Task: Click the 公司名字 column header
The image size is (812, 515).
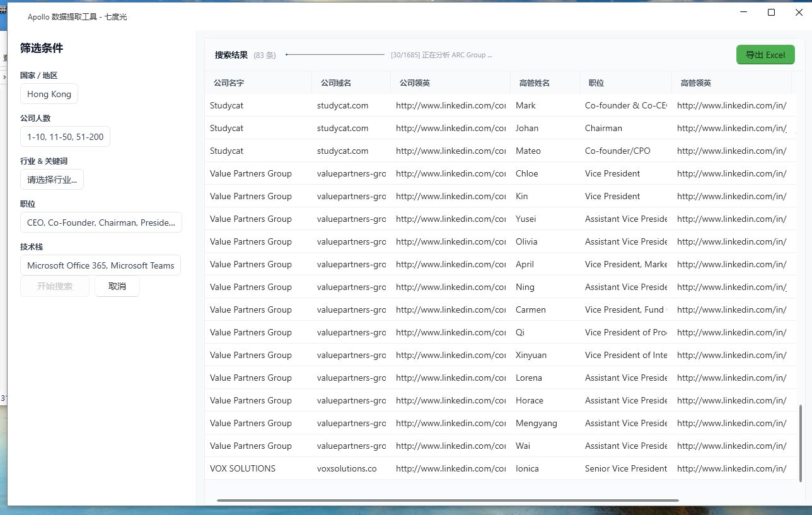Action: pyautogui.click(x=258, y=83)
